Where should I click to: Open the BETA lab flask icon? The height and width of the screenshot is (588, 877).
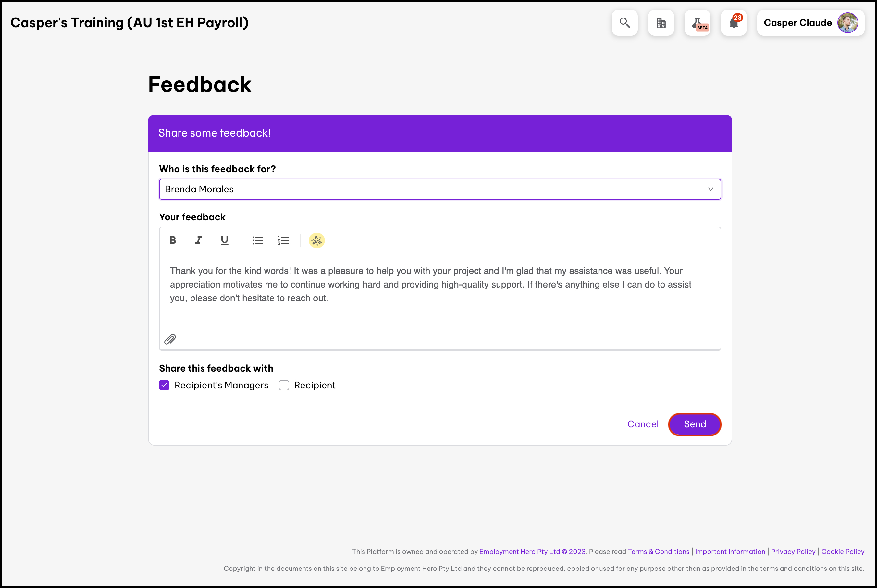pyautogui.click(x=697, y=23)
